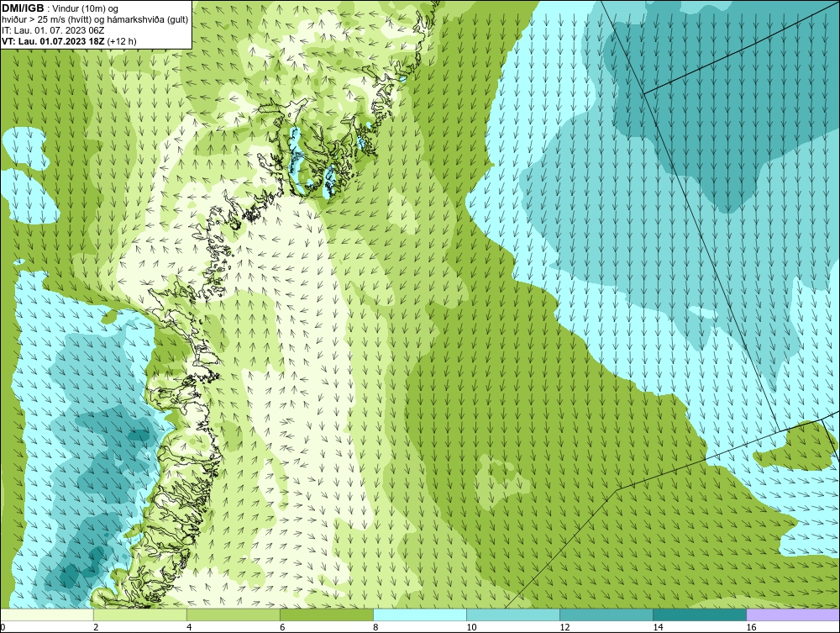Click the scale label 14
This screenshot has height=633, width=840.
[658, 627]
